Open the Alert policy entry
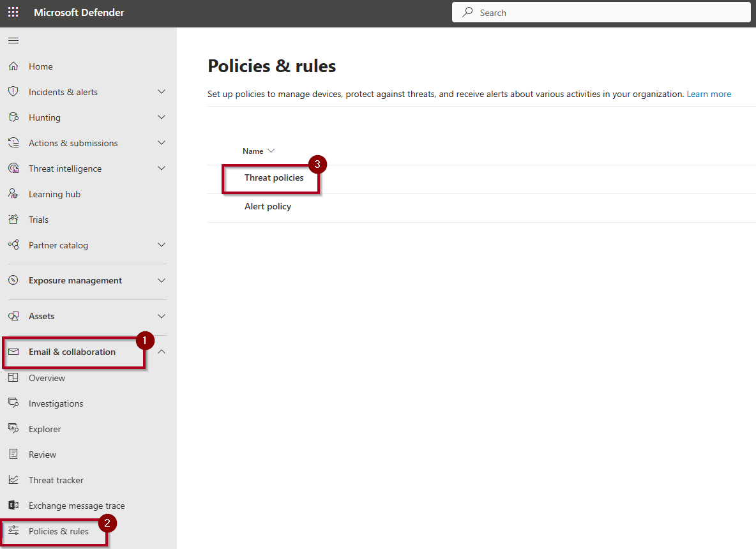 tap(268, 207)
